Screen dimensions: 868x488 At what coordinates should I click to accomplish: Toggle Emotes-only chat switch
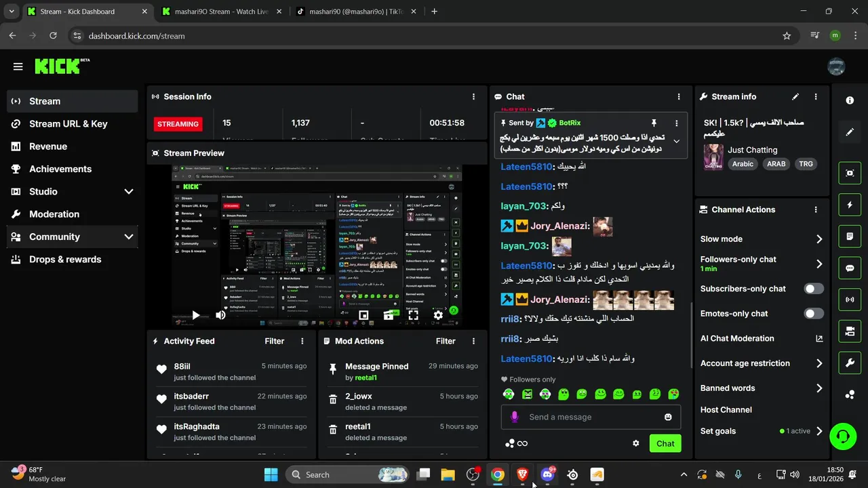(x=814, y=314)
